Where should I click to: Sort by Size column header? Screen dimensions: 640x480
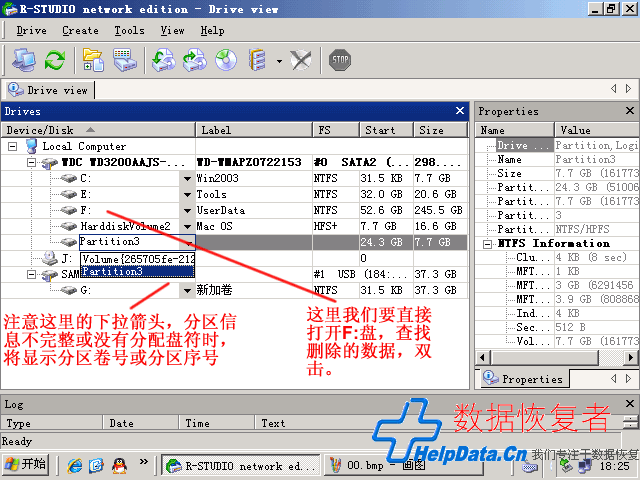pos(440,130)
